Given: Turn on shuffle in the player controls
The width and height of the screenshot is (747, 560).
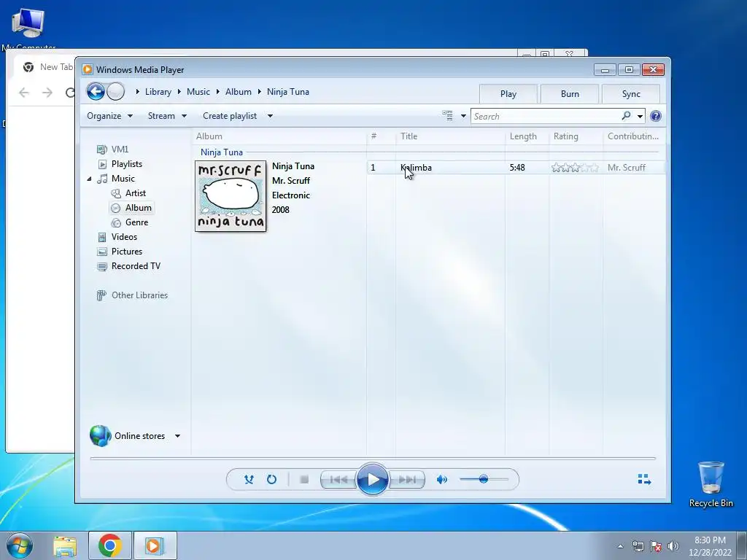Looking at the screenshot, I should (249, 479).
